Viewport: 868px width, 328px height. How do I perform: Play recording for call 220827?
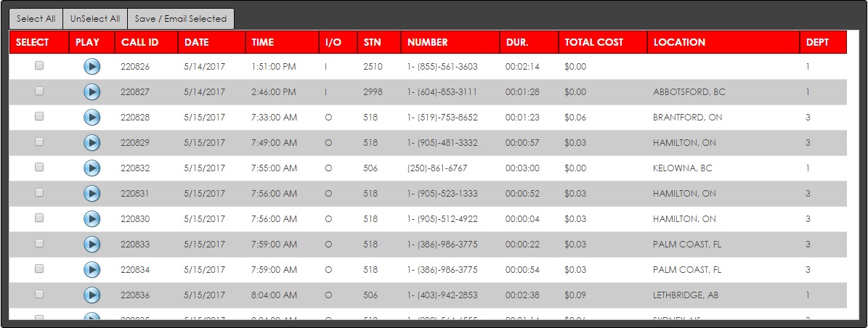tap(92, 92)
